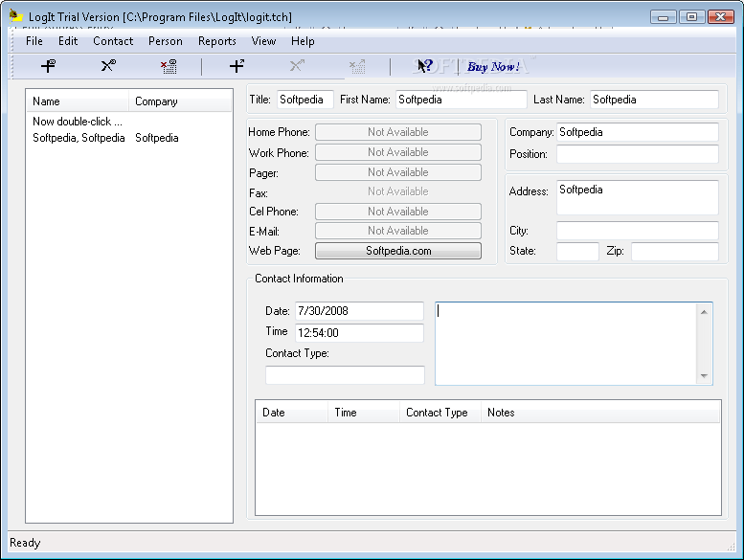Click the Contact Type input field
The image size is (744, 560).
click(x=345, y=375)
